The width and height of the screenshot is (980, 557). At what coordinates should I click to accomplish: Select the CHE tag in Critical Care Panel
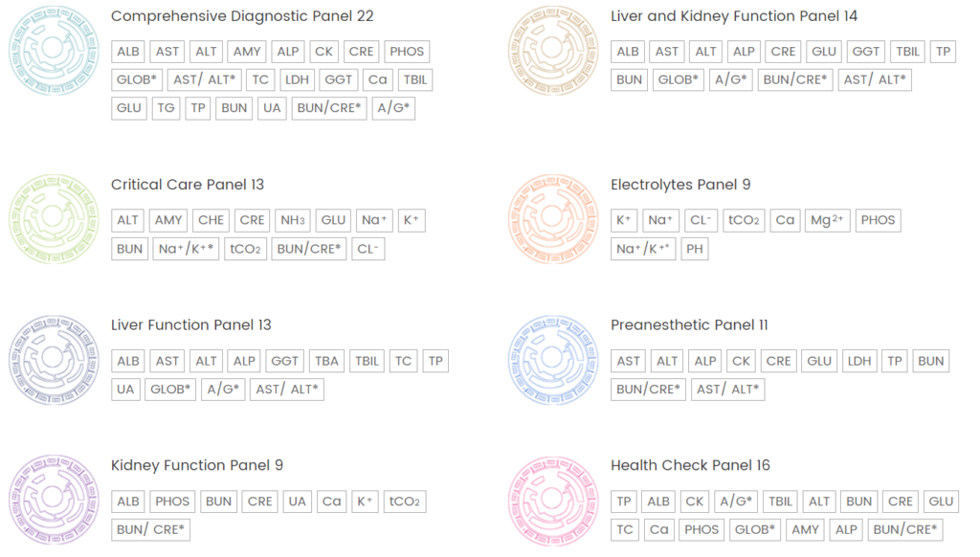point(212,220)
